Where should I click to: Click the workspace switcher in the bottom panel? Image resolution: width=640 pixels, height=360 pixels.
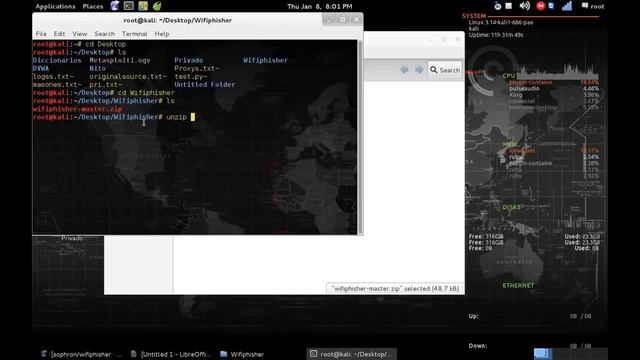coord(571,354)
